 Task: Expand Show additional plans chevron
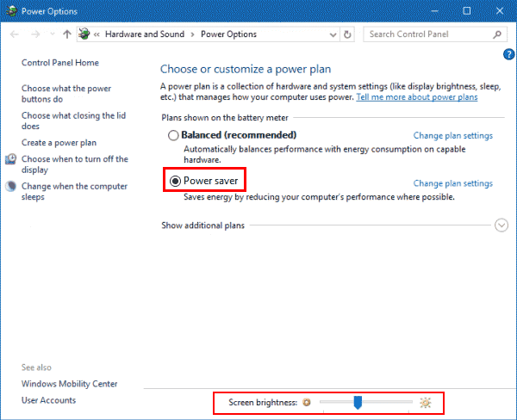point(501,225)
